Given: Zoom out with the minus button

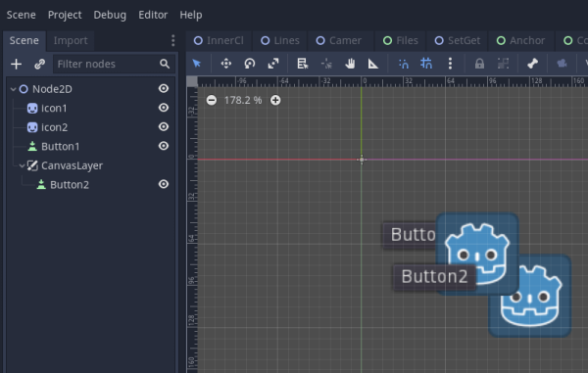Looking at the screenshot, I should pyautogui.click(x=212, y=100).
